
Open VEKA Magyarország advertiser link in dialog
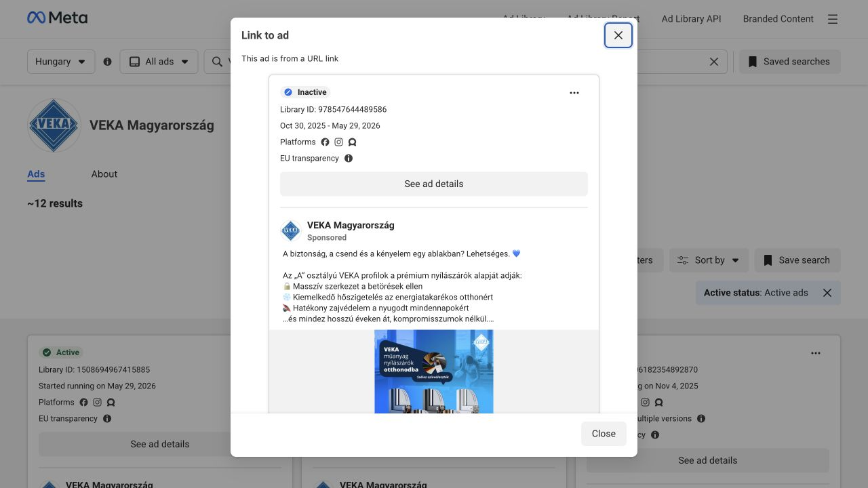(351, 225)
